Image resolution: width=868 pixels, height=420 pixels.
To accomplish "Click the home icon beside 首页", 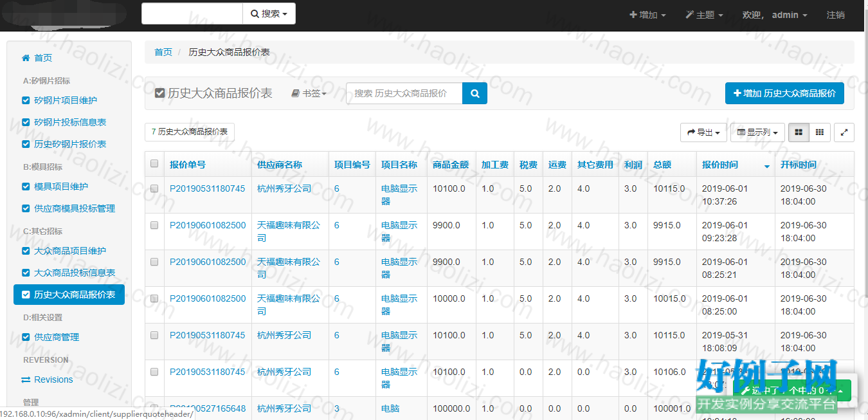I will click(x=26, y=58).
